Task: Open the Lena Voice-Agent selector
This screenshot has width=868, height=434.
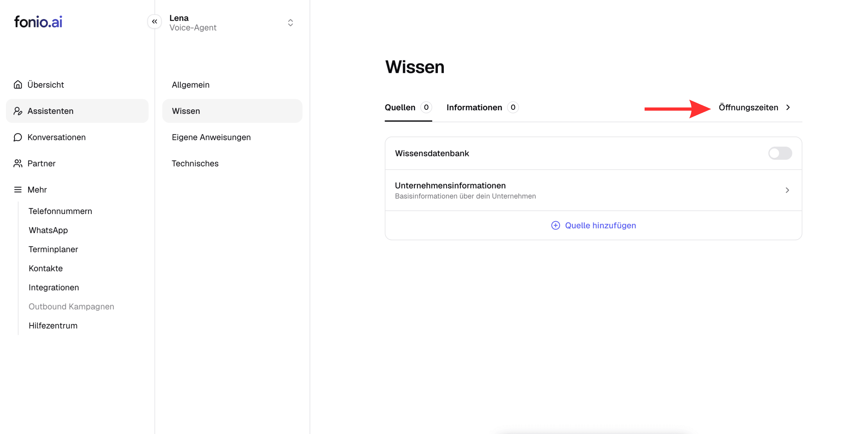Action: coord(232,23)
